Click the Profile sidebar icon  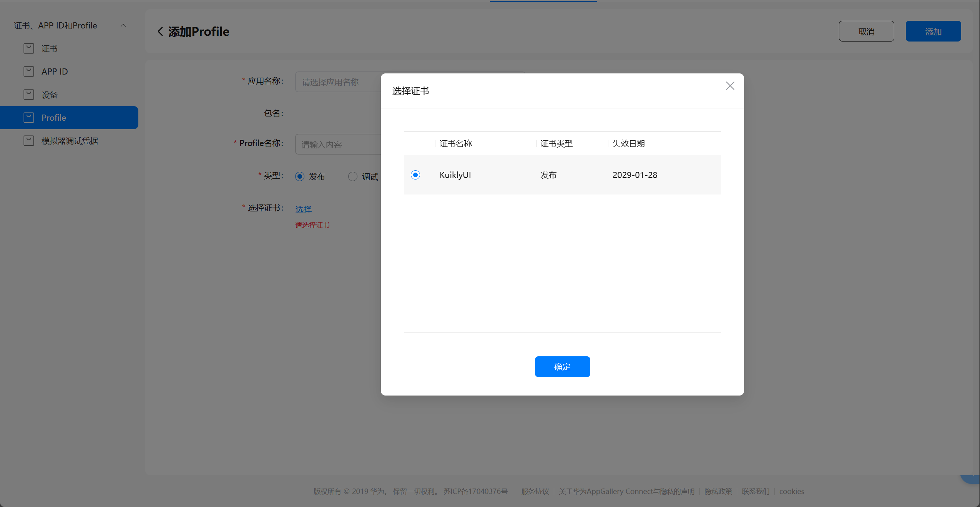29,118
